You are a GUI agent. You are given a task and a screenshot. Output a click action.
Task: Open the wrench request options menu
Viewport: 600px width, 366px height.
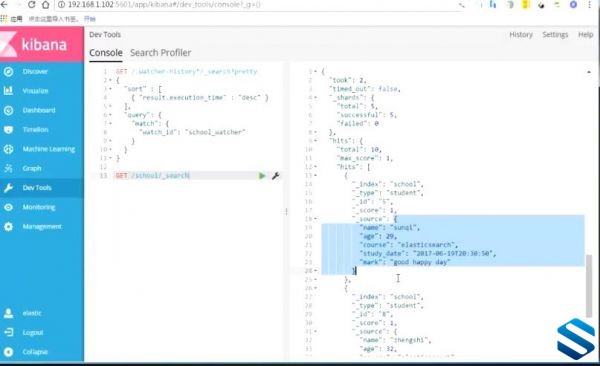[x=276, y=176]
